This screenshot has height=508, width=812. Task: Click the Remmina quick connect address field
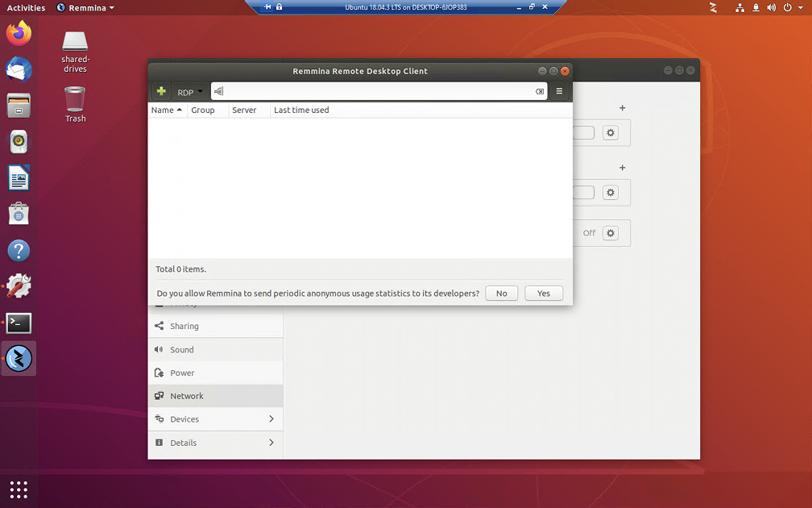(379, 91)
